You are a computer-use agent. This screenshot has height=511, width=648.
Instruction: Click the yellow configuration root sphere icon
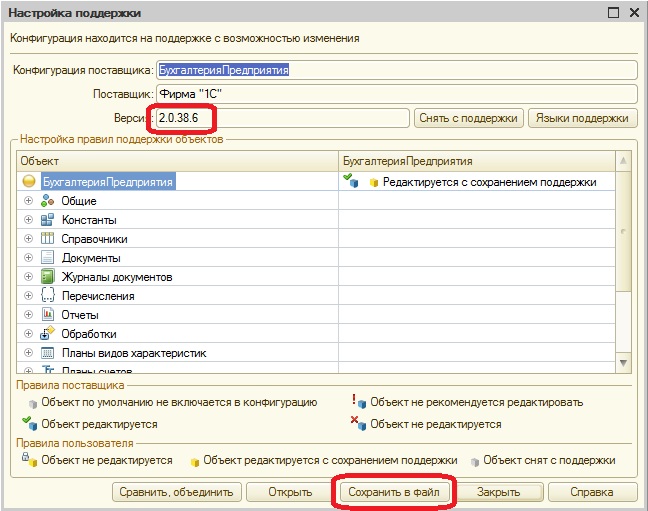[x=29, y=181]
